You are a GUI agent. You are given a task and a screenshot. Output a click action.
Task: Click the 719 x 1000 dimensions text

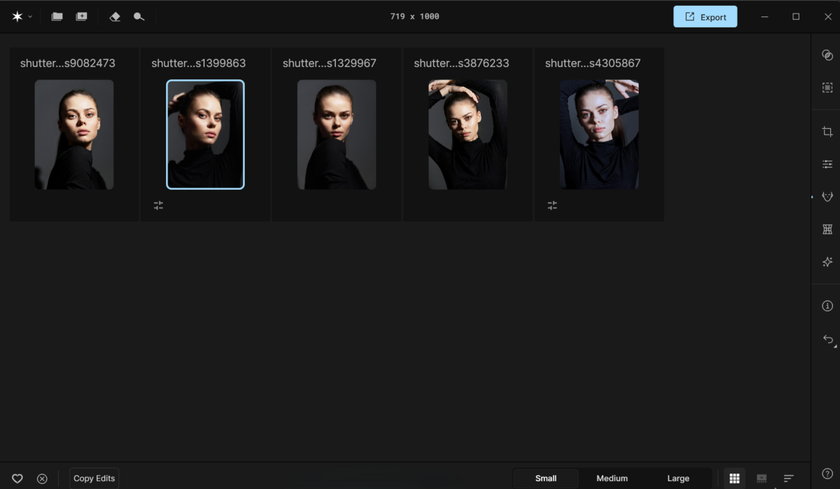click(415, 17)
